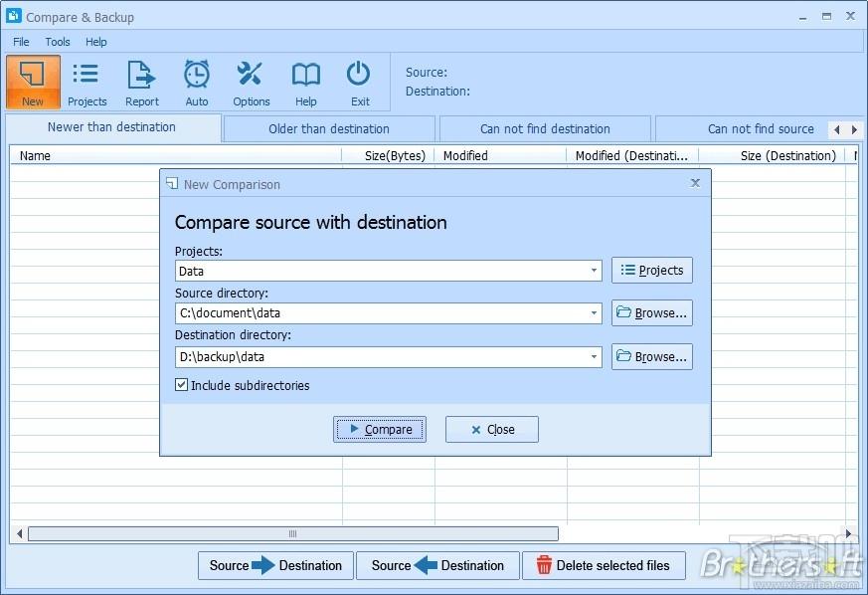
Task: Copy Source to Destination button
Action: coord(275,565)
